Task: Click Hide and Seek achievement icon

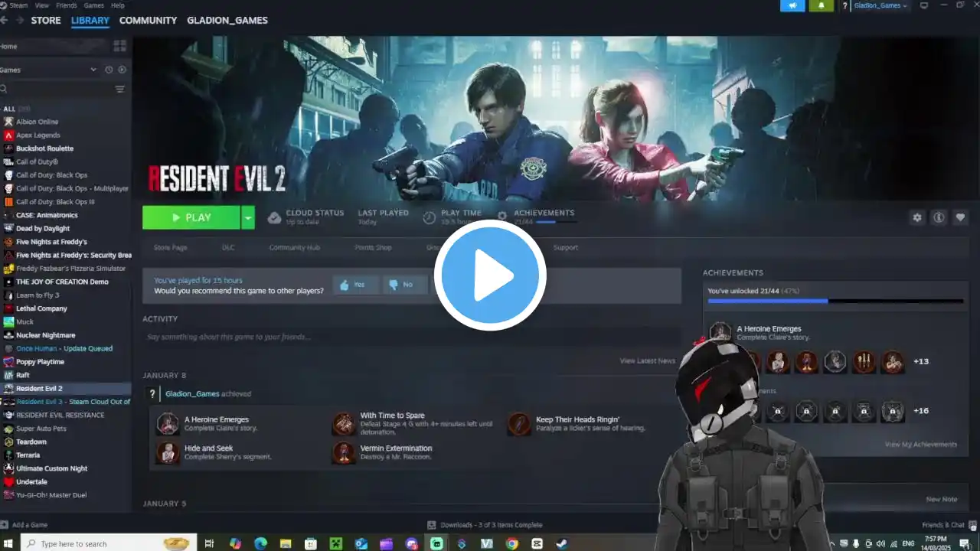Action: pyautogui.click(x=168, y=453)
